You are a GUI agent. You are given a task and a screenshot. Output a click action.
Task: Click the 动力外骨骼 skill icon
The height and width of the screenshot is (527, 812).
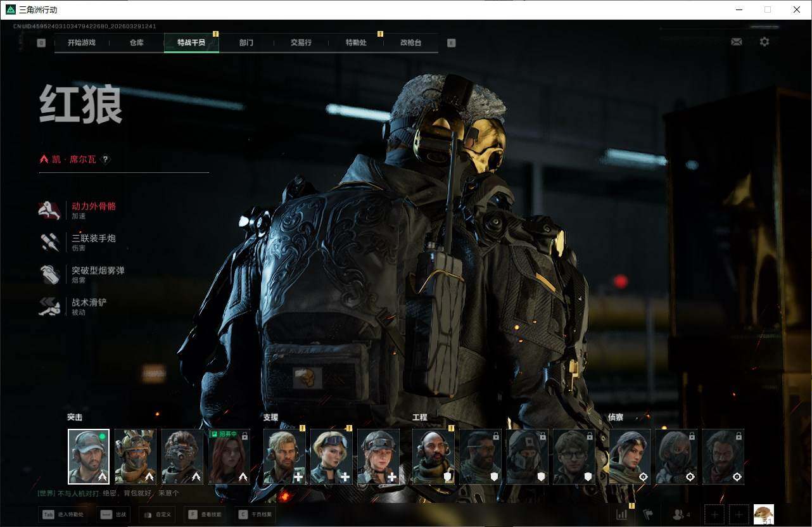tap(49, 210)
